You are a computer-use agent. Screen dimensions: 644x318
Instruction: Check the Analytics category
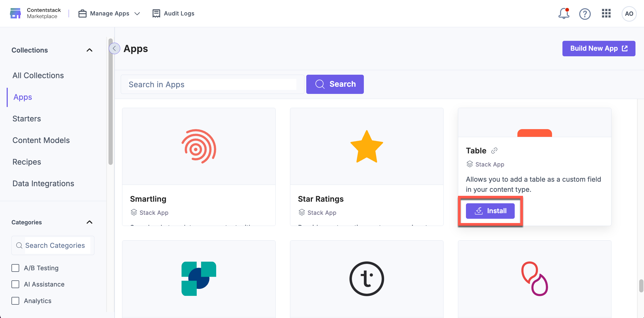(15, 301)
